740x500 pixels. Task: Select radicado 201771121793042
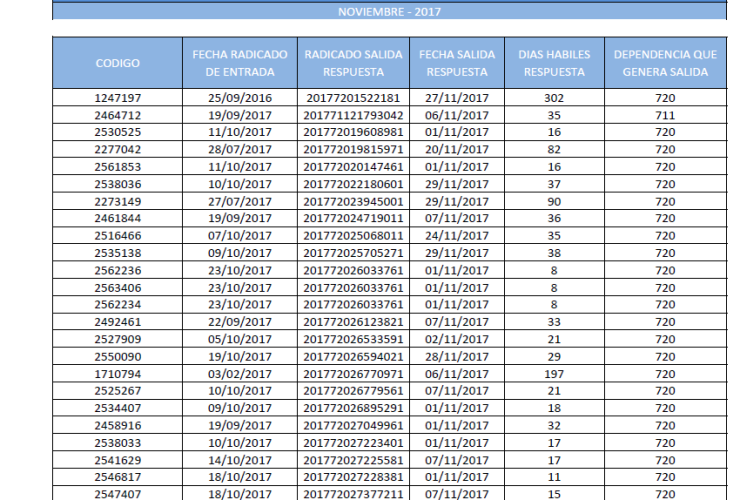pos(353,115)
